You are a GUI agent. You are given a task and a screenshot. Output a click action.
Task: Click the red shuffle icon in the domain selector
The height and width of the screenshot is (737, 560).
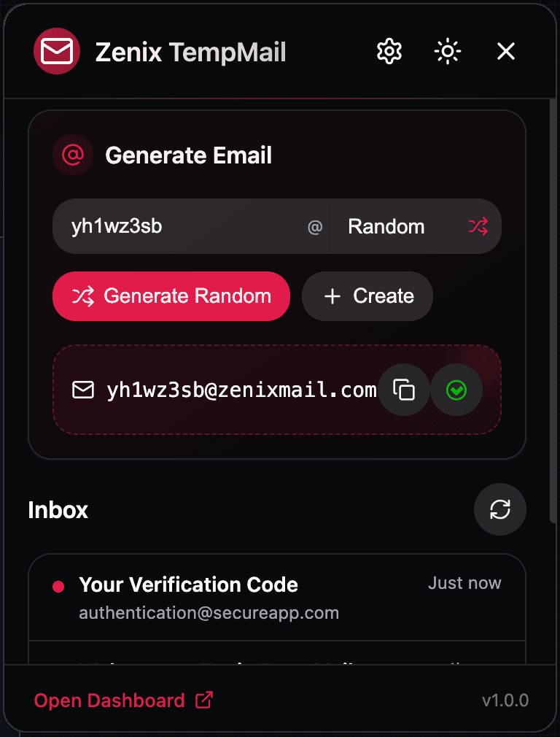tap(478, 226)
